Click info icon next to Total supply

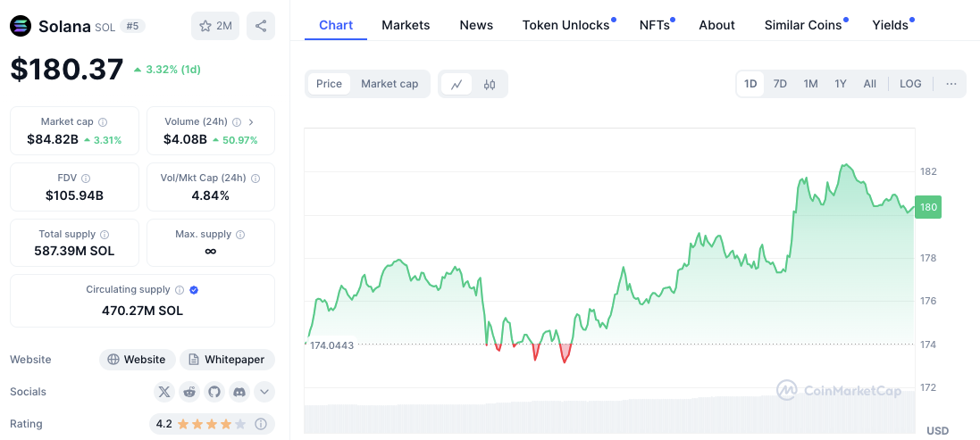[x=105, y=235]
